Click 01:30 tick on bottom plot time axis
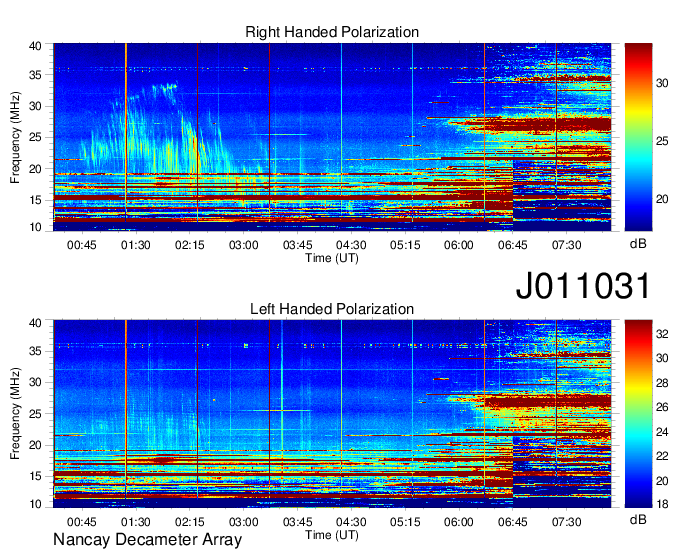 click(x=135, y=522)
